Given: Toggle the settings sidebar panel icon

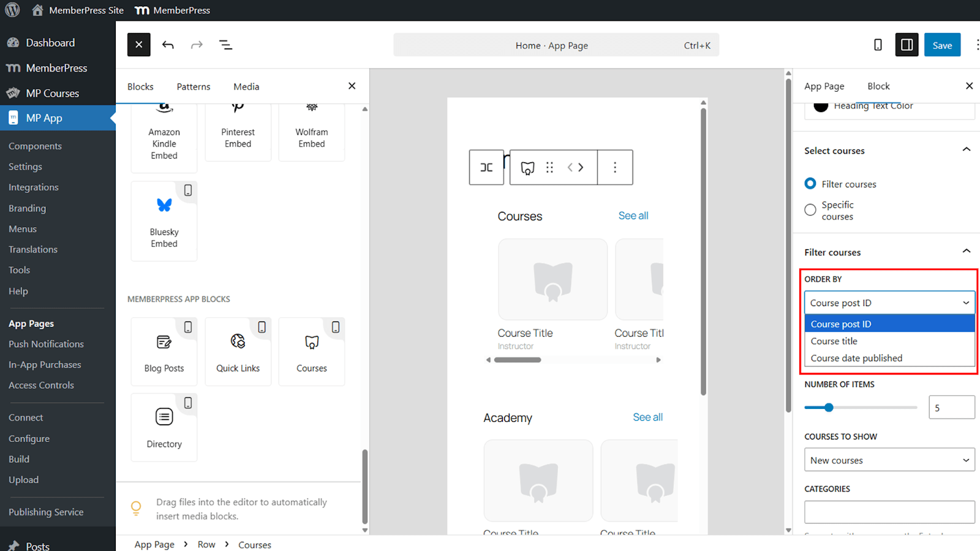Looking at the screenshot, I should [907, 45].
